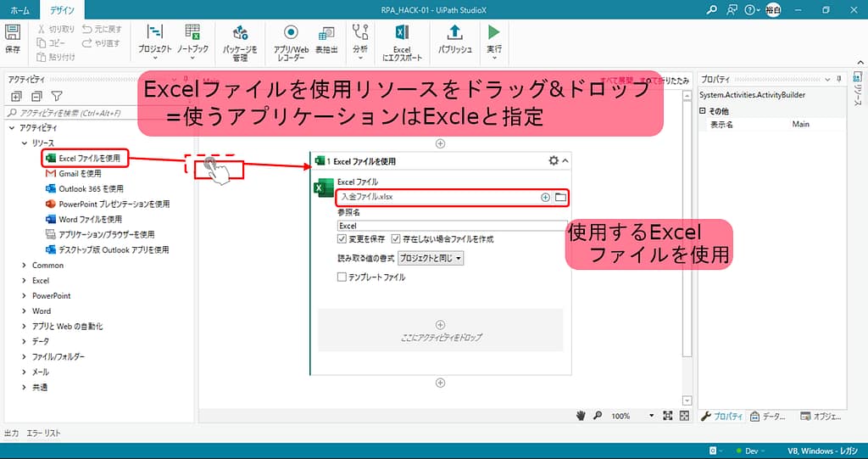The width and height of the screenshot is (868, 459).
Task: Open the zoom percentage dropdown
Action: [651, 416]
